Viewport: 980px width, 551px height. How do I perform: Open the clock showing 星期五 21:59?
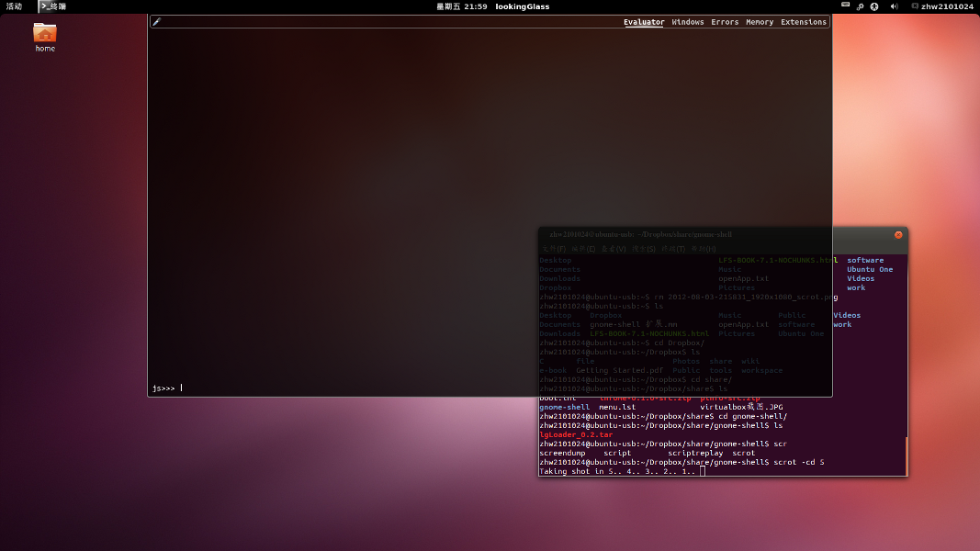[x=461, y=6]
